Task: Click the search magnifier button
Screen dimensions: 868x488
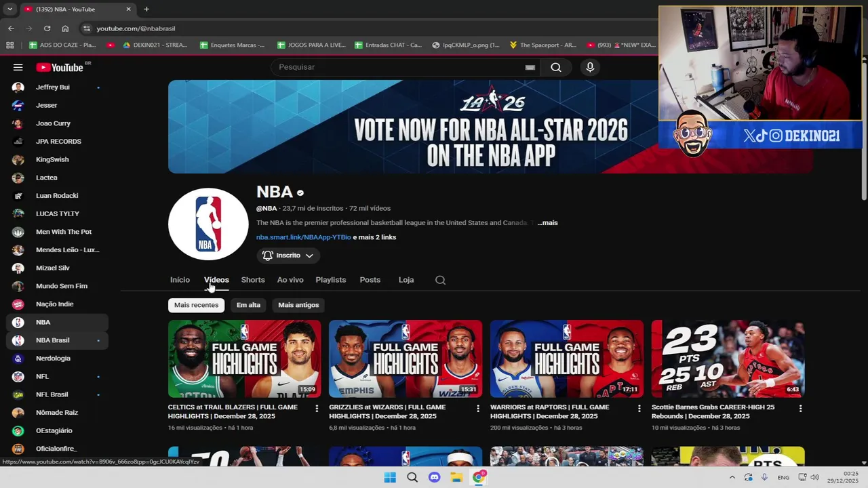Action: [x=555, y=67]
